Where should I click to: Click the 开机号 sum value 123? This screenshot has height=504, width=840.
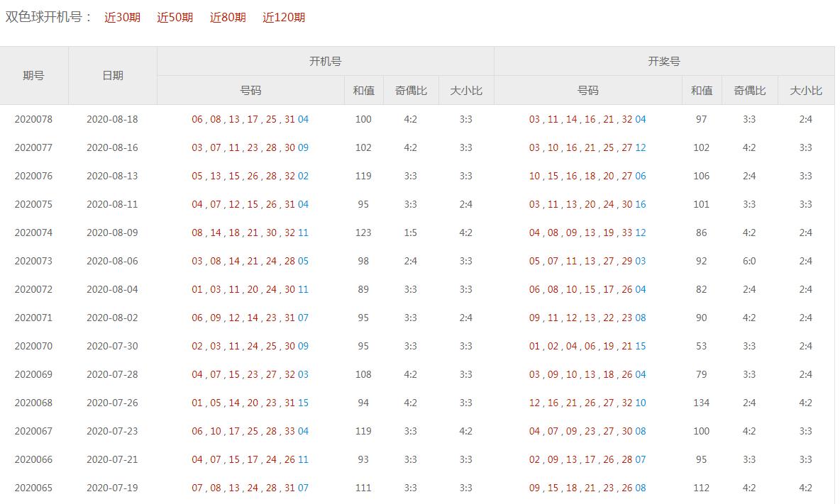(x=363, y=233)
